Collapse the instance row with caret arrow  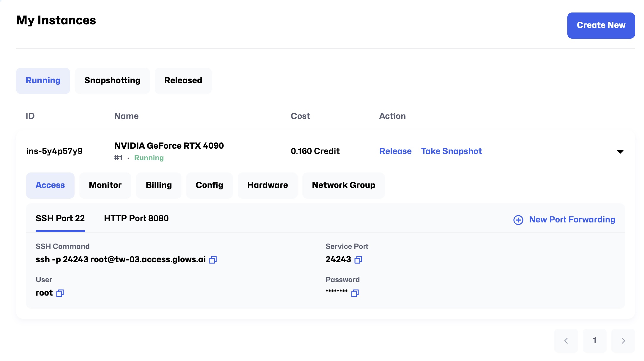pyautogui.click(x=620, y=152)
